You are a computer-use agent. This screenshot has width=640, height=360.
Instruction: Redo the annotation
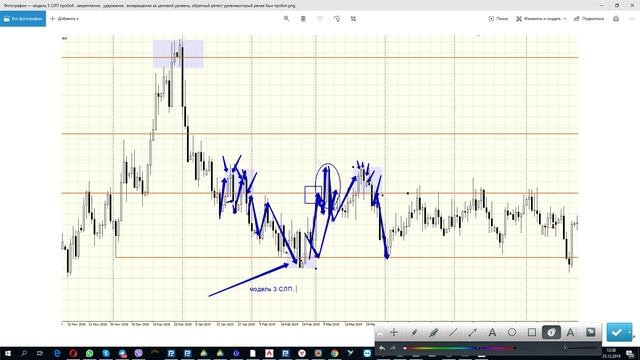(393, 348)
